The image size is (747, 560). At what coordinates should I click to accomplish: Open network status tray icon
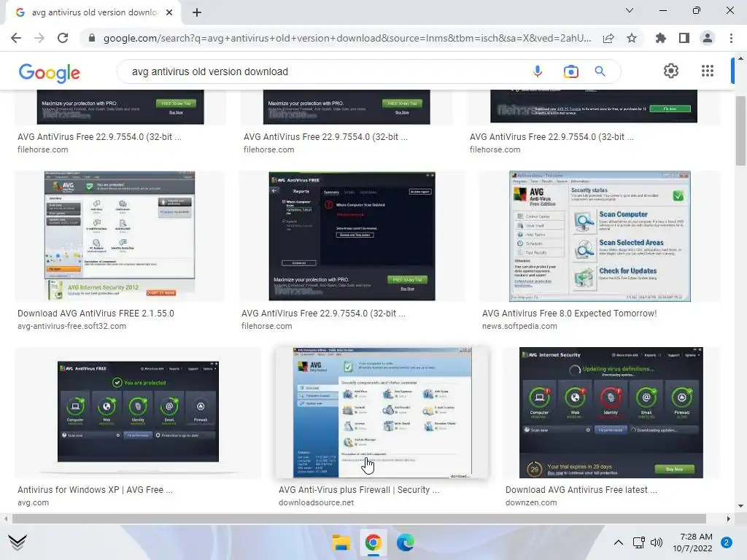pos(638,542)
